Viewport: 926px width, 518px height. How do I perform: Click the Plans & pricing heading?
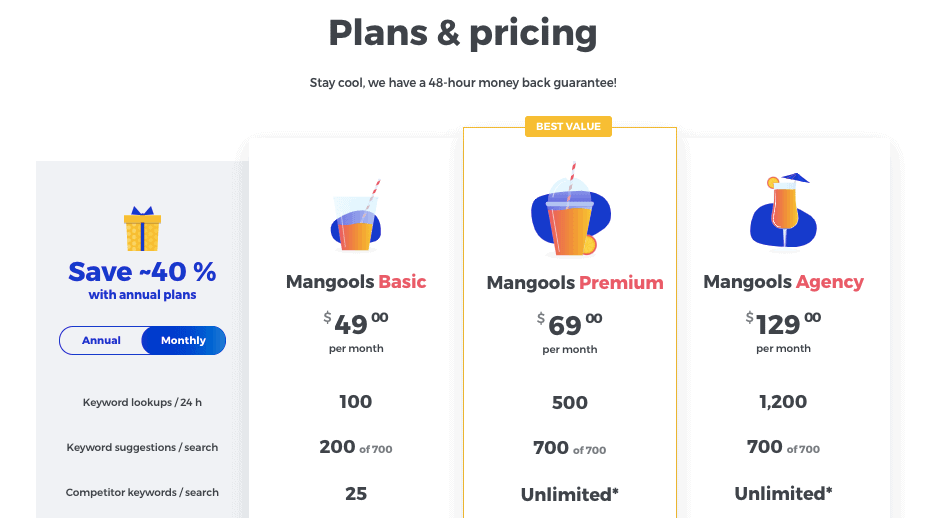click(x=463, y=34)
